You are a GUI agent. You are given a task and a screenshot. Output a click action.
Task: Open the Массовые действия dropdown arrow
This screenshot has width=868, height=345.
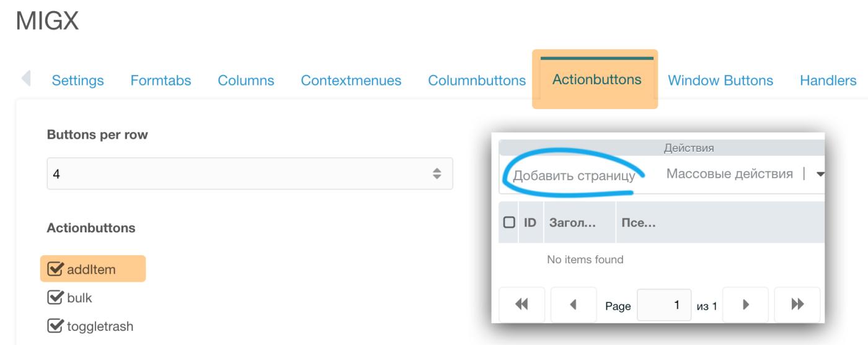(x=820, y=175)
